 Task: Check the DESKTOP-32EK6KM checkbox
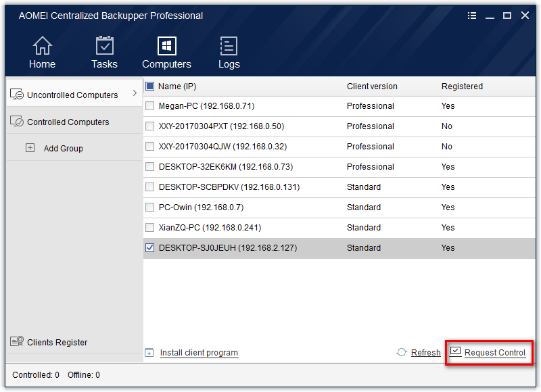pyautogui.click(x=149, y=167)
